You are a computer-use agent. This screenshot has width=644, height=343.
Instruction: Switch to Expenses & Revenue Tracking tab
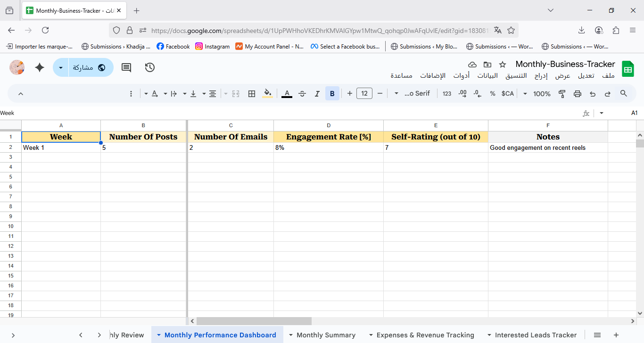point(425,335)
